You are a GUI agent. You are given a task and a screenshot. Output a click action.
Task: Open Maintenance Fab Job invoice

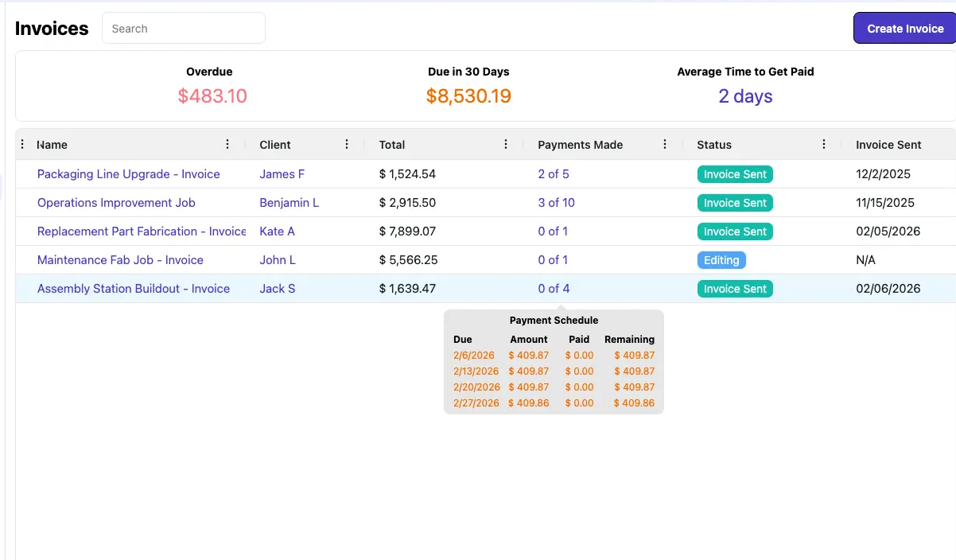point(120,260)
